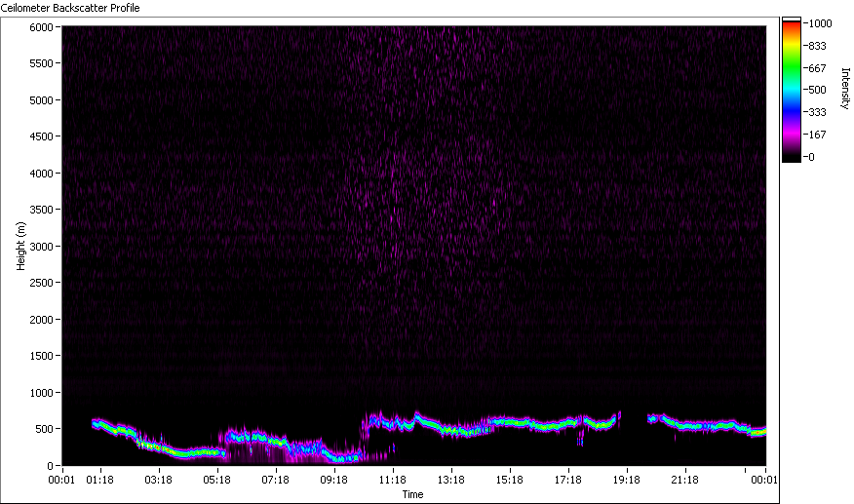Click the 03:18 time label

(159, 480)
